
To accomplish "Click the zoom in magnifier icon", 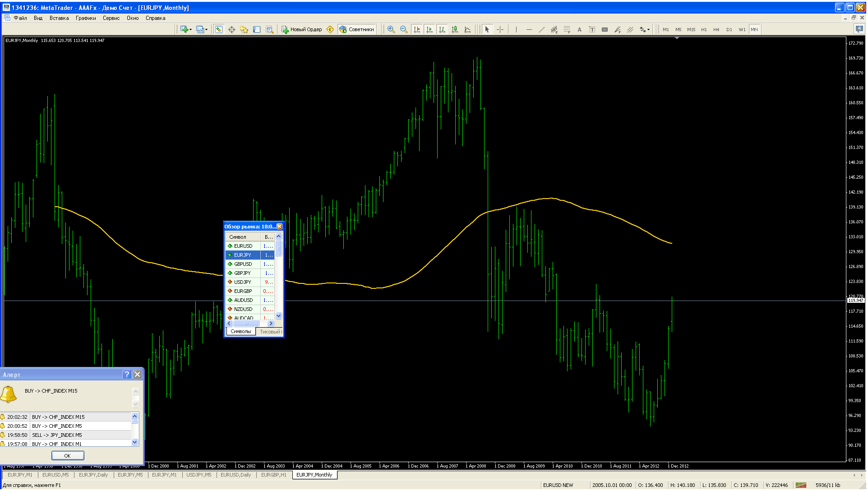I will (391, 30).
